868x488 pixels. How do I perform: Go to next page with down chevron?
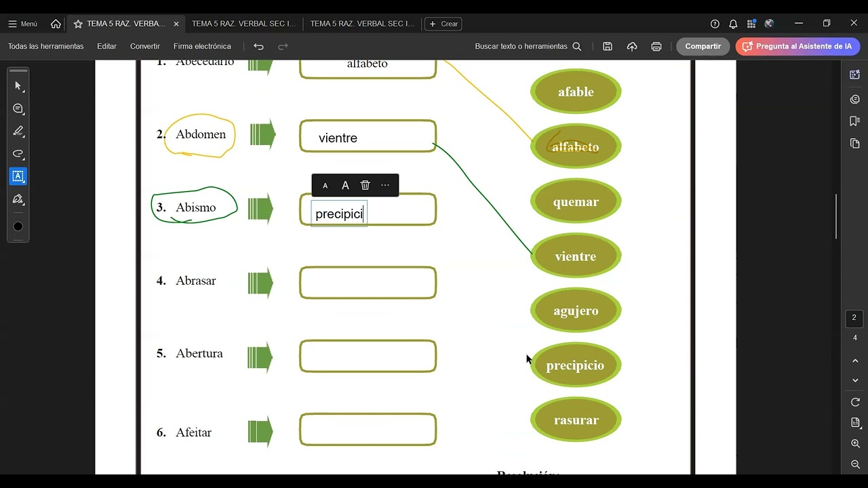[x=855, y=381]
